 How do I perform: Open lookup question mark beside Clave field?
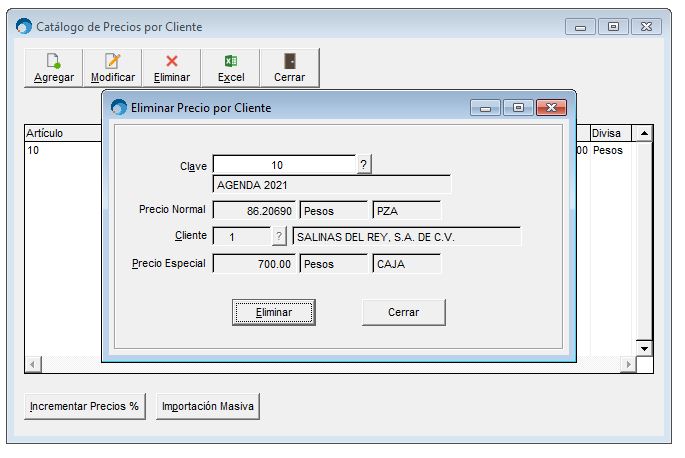(363, 165)
